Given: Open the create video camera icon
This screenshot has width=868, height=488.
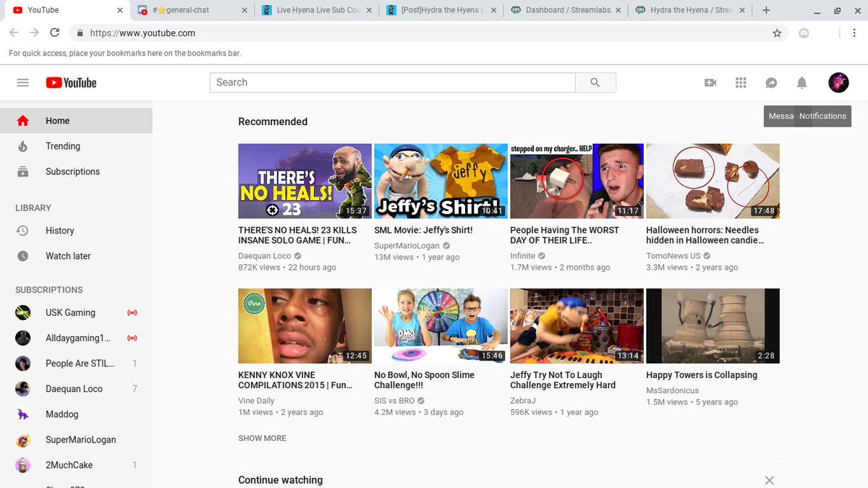Looking at the screenshot, I should 710,83.
